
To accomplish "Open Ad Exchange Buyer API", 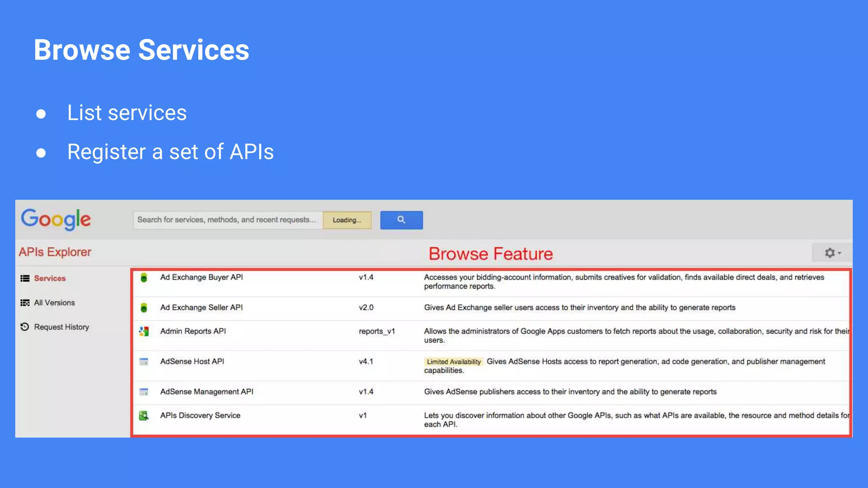I will tap(201, 277).
